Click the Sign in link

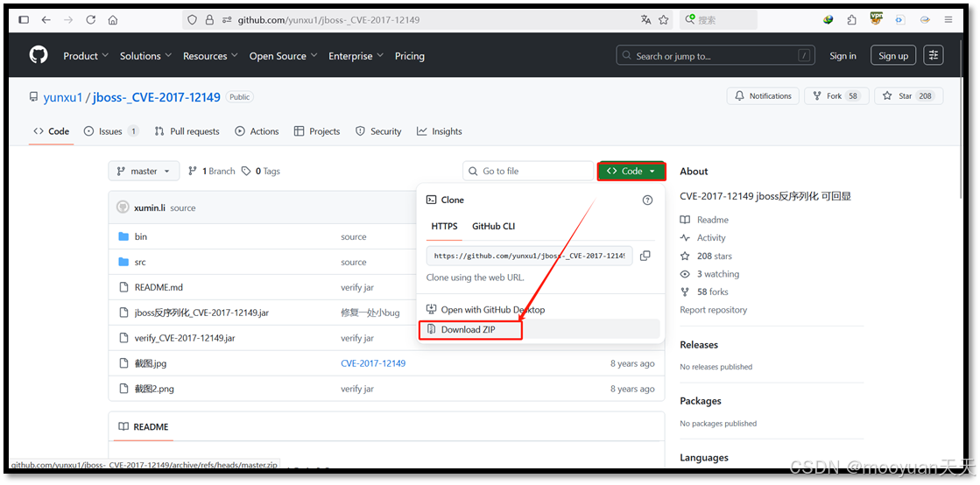tap(843, 56)
